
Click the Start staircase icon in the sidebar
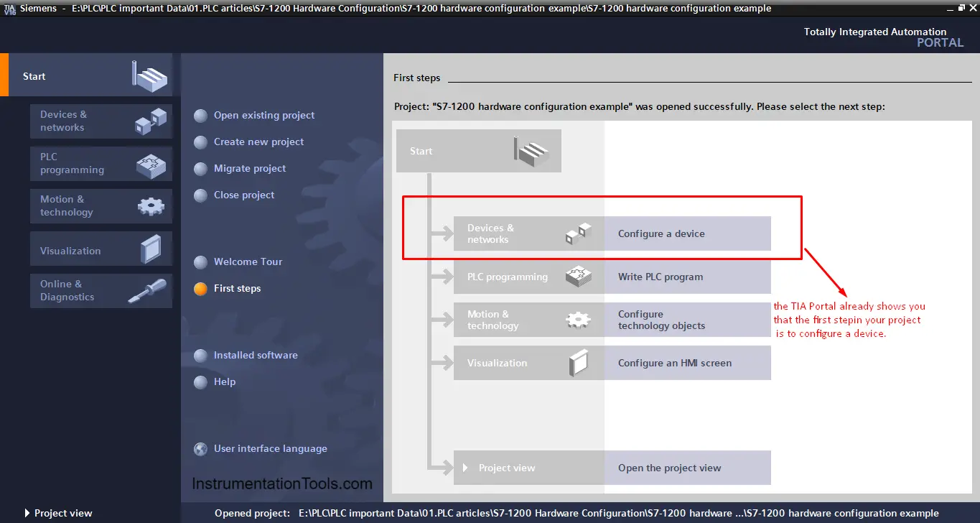click(149, 76)
